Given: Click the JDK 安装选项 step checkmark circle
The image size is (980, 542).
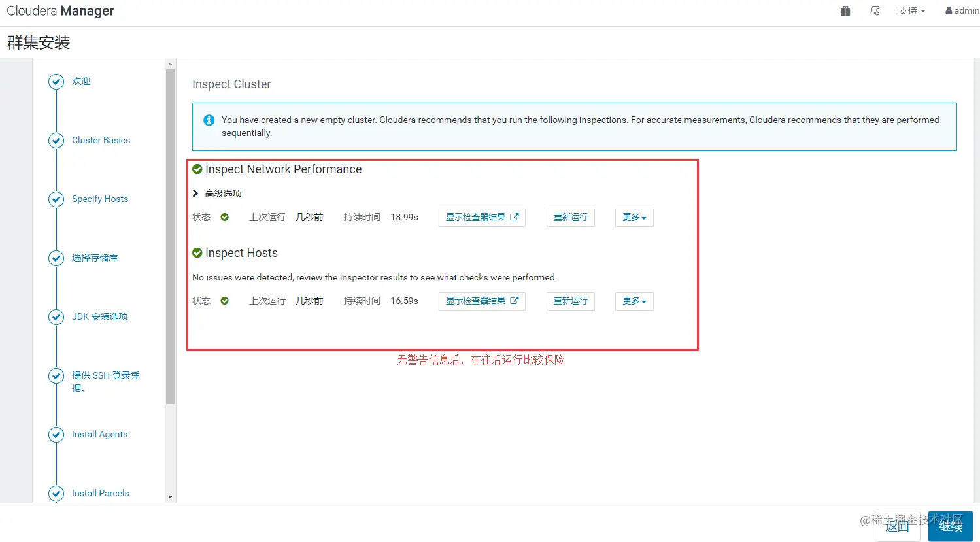Looking at the screenshot, I should point(56,317).
